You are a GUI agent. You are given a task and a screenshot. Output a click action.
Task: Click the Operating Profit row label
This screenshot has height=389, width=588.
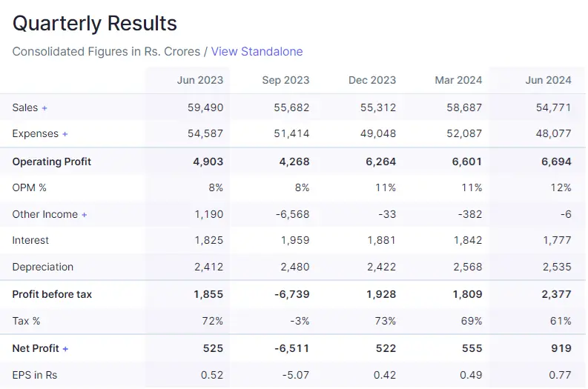tap(52, 162)
